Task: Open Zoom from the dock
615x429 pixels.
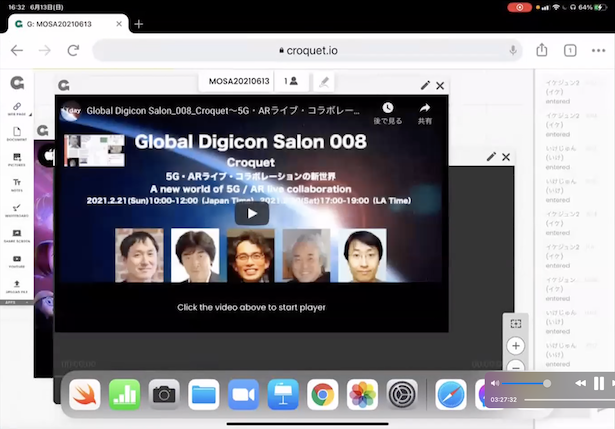Action: tap(243, 394)
